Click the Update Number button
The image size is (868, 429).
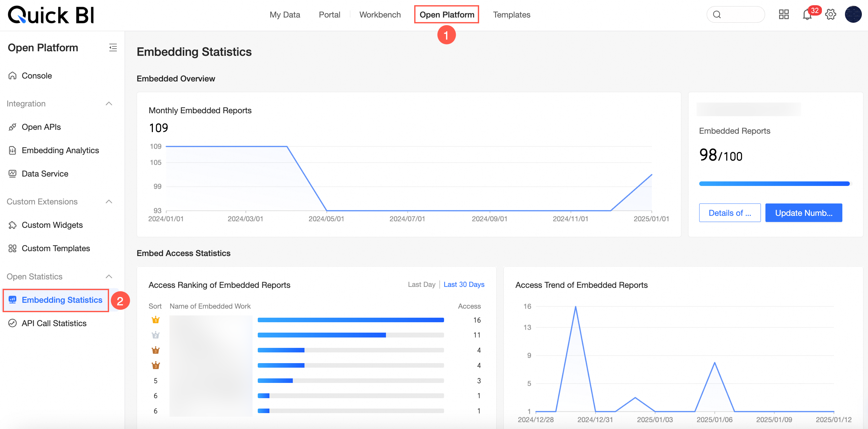coord(804,213)
